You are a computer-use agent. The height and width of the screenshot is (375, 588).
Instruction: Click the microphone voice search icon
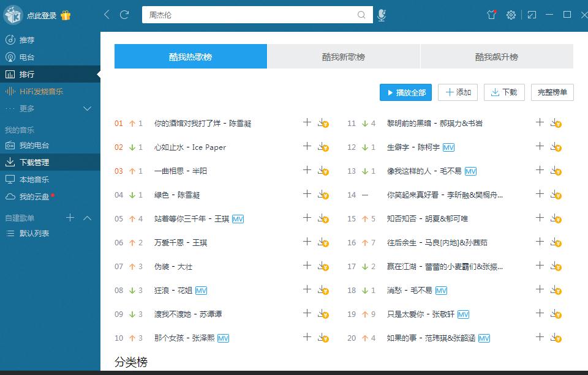tap(382, 15)
